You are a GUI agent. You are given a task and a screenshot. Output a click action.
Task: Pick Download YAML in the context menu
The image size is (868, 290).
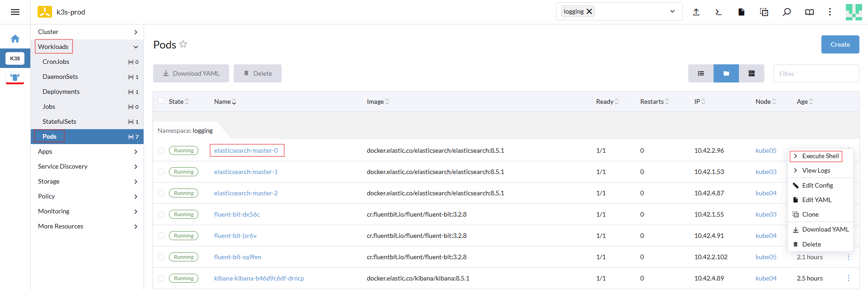pos(820,229)
